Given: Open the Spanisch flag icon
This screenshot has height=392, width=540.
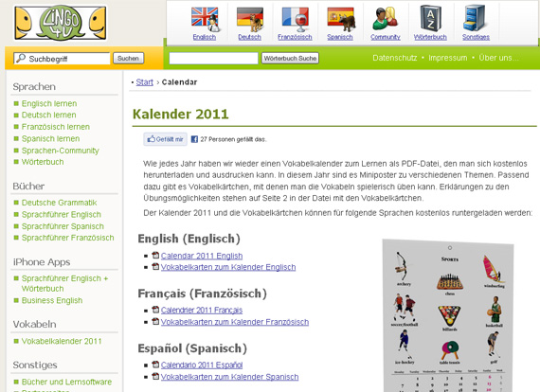Looking at the screenshot, I should [x=341, y=20].
